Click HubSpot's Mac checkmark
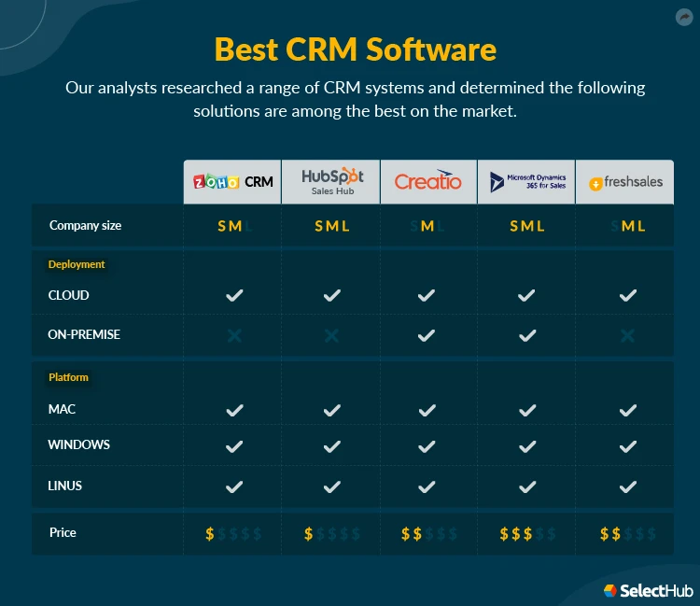The image size is (700, 606). [x=332, y=410]
